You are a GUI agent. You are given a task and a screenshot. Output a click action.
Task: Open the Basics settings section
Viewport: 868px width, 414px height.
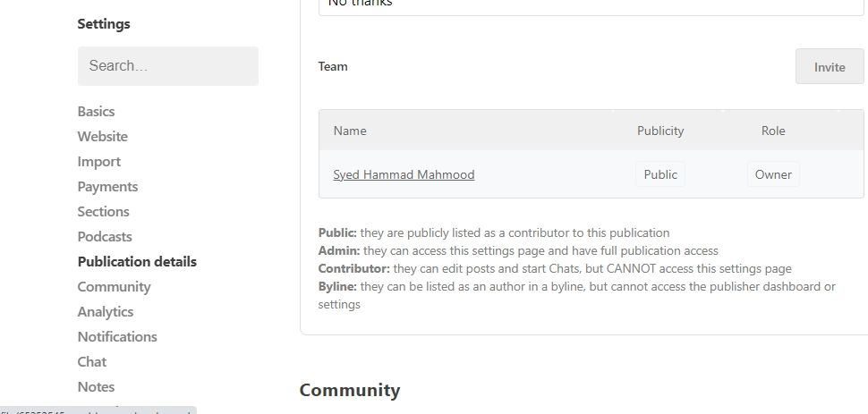point(96,112)
